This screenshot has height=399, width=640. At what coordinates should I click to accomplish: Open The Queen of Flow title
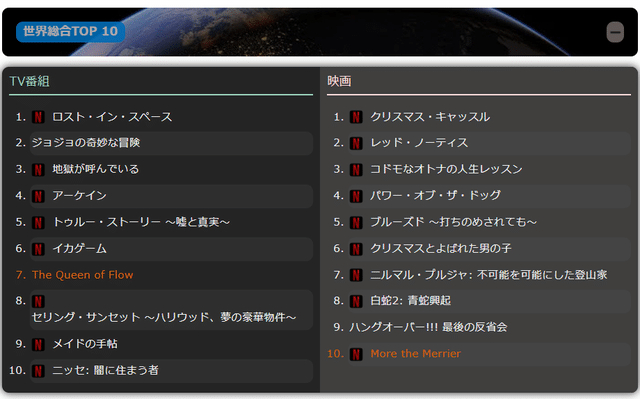tap(82, 275)
